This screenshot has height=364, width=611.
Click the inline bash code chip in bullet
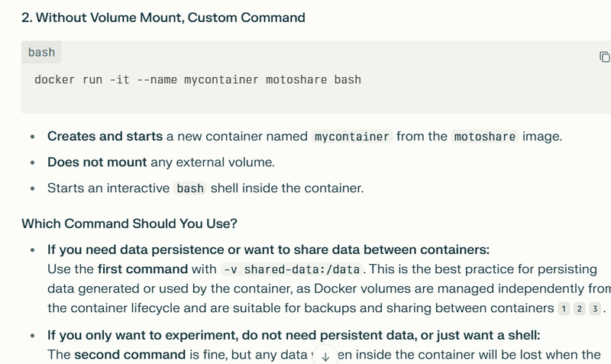coord(190,188)
